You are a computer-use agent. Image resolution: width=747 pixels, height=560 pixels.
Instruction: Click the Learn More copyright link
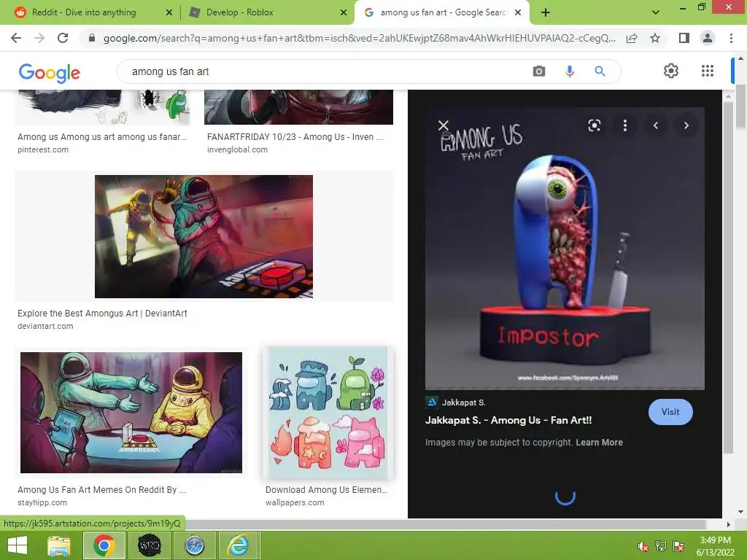(x=599, y=443)
